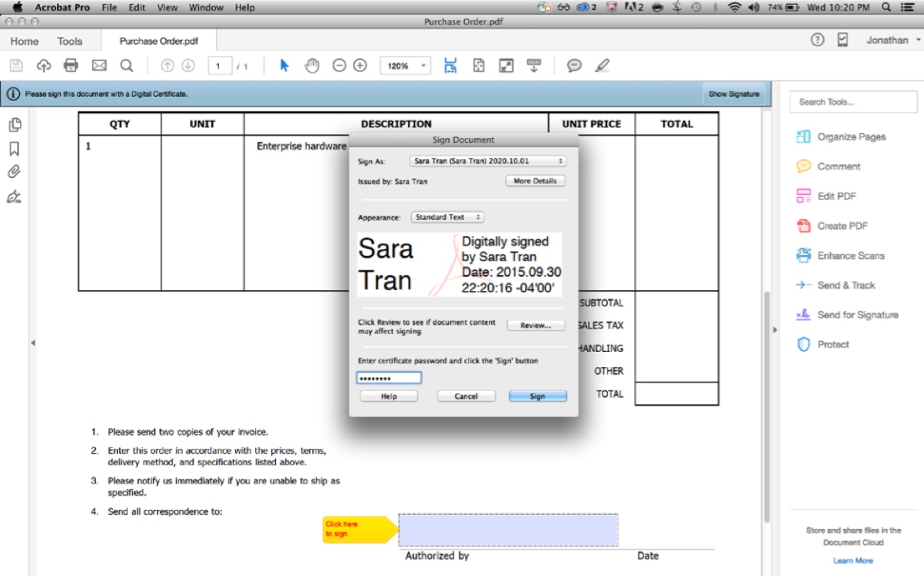Add a sticky note comment
924x576 pixels.
pyautogui.click(x=574, y=66)
